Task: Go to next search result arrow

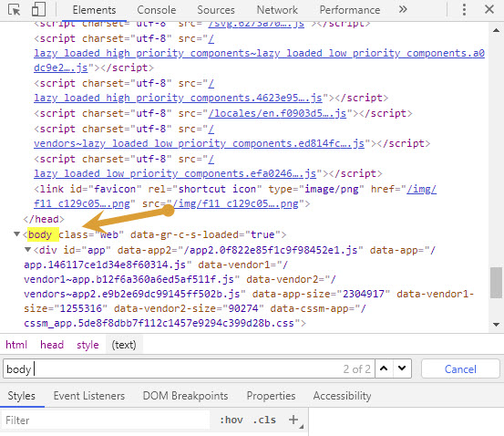Action: pos(402,369)
